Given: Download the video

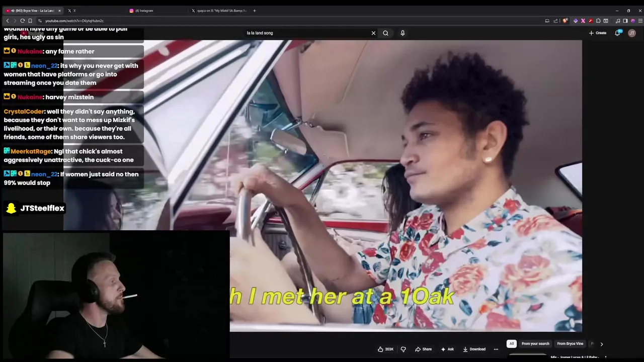Looking at the screenshot, I should (474, 349).
